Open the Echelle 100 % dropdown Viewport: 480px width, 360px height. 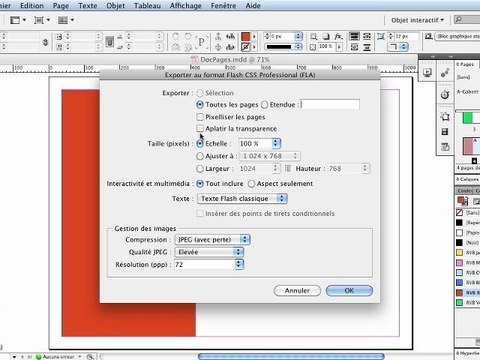[276, 144]
